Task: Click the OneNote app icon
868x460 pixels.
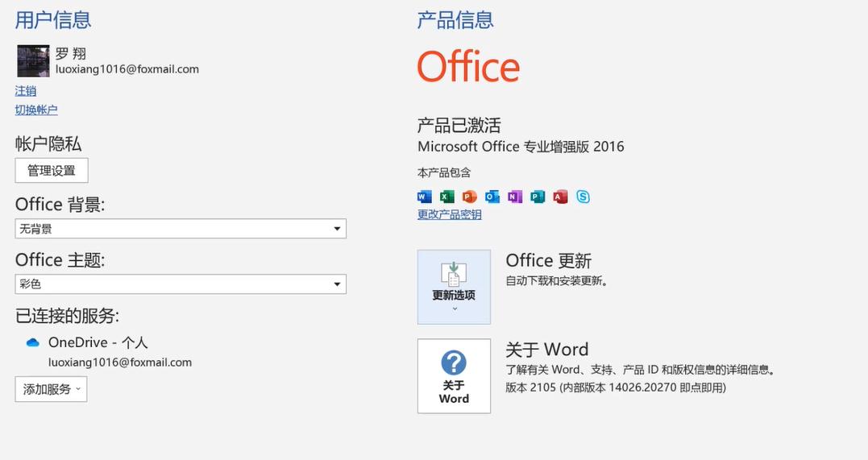Action: click(x=515, y=197)
